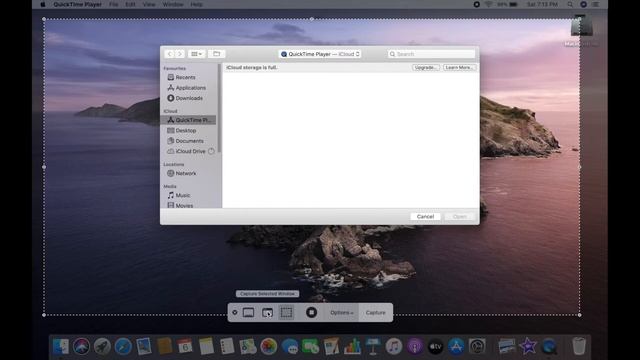Open the View menu
Image resolution: width=640 pixels, height=360 pixels.
(x=149, y=4)
